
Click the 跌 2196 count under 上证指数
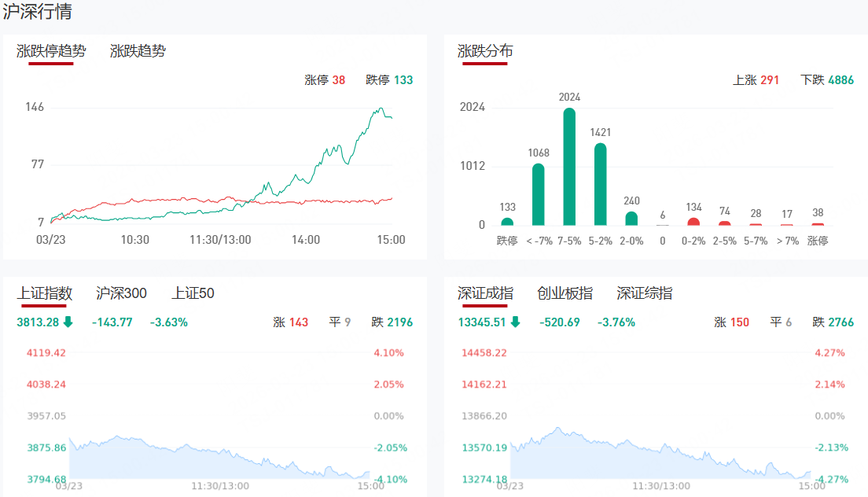point(392,322)
